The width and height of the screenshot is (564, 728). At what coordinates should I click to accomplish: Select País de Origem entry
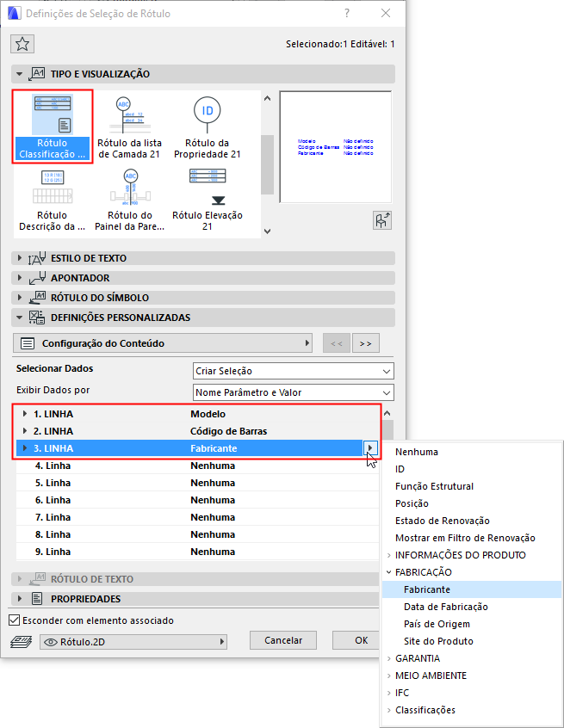(471, 624)
